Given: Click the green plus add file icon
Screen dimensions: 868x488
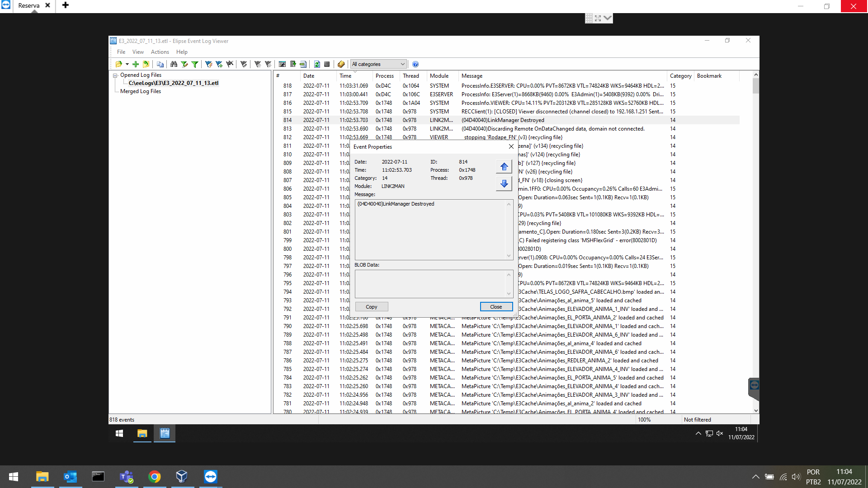Looking at the screenshot, I should (136, 64).
